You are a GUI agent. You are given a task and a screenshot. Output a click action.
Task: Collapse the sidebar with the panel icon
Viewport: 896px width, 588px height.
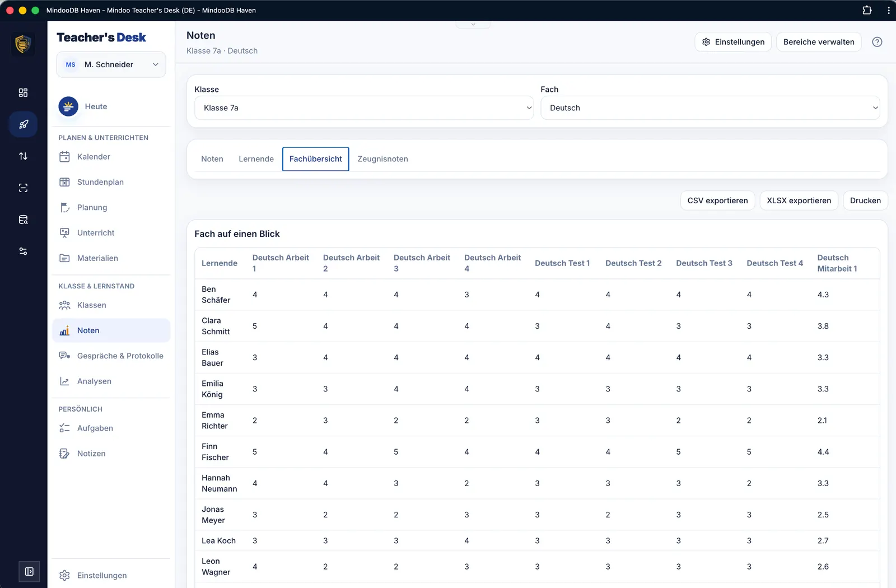pos(29,572)
